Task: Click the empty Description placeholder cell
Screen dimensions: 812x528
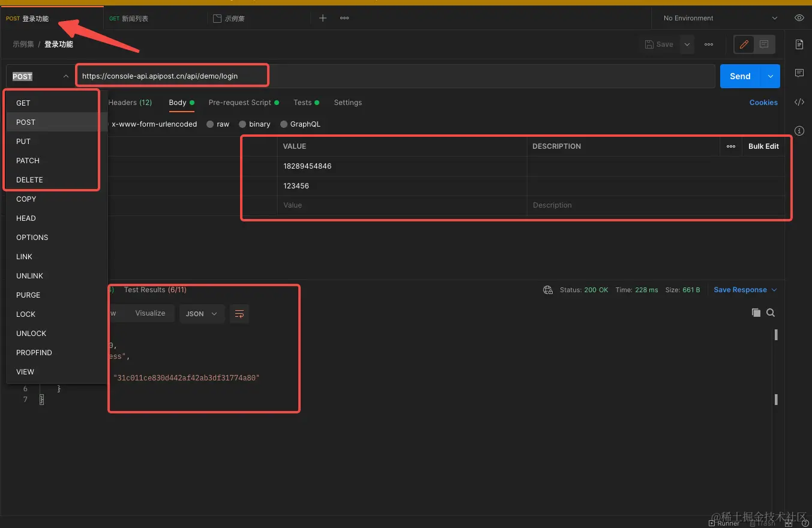Action: click(x=656, y=205)
